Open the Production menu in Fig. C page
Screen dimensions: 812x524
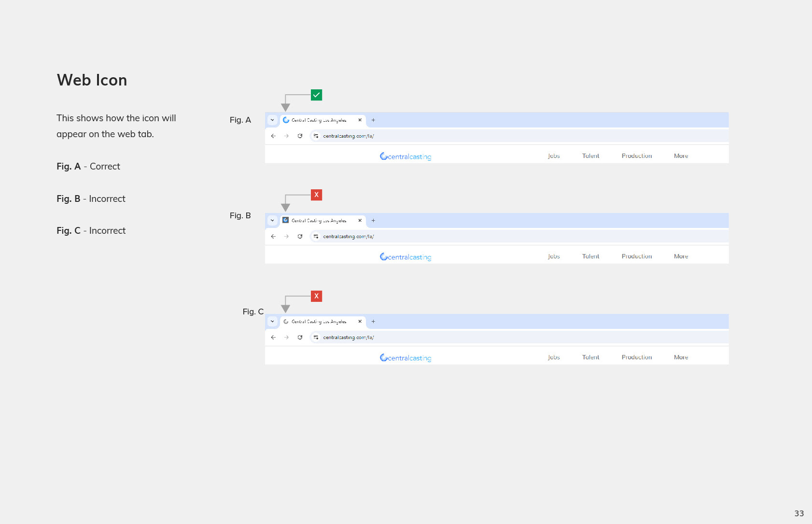coord(637,357)
